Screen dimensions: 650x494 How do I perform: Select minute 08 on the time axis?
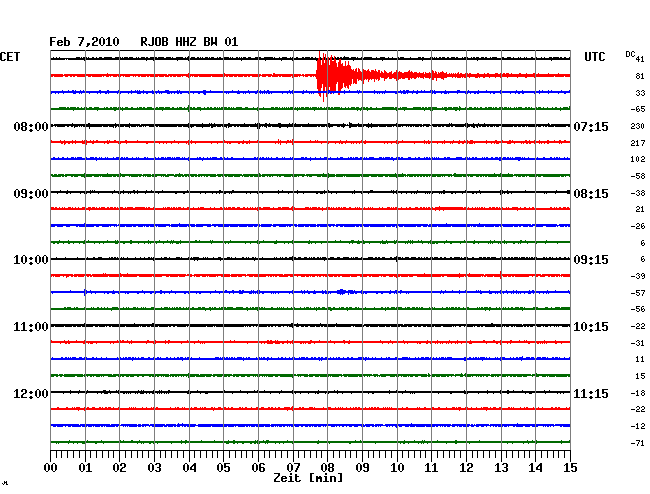(327, 467)
